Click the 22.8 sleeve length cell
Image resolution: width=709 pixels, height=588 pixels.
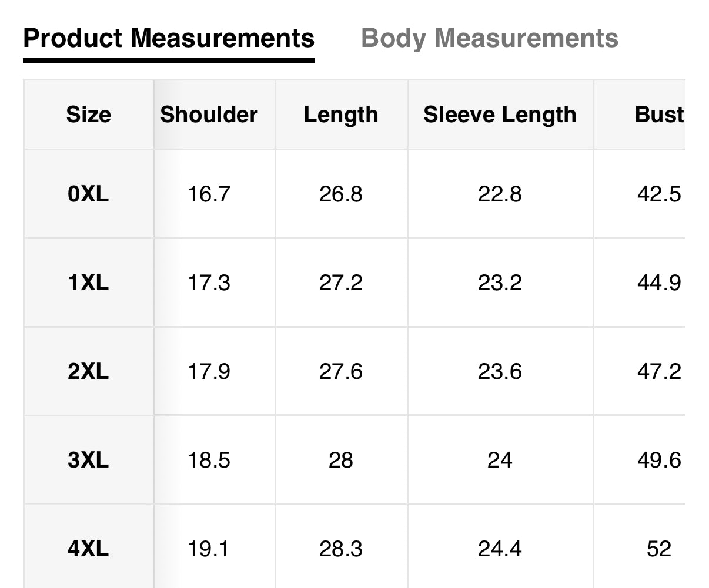point(500,194)
